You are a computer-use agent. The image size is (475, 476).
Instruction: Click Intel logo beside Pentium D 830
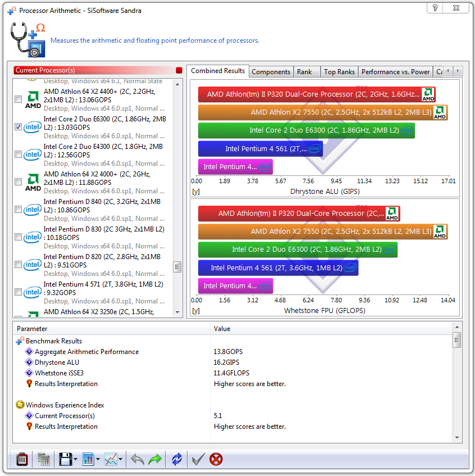[33, 237]
